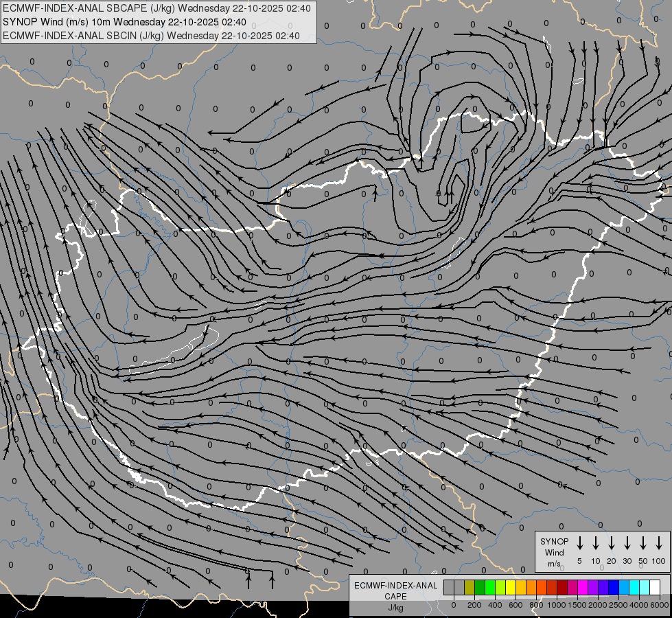Click the 400 tick label on CAPE scale
The image size is (672, 618).
(495, 605)
